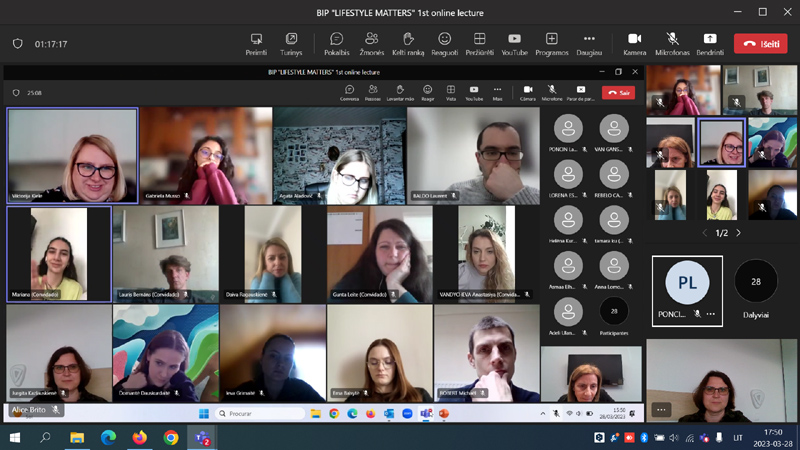800x450 pixels.
Task: Click the Perimti take-control icon
Action: coord(256,39)
